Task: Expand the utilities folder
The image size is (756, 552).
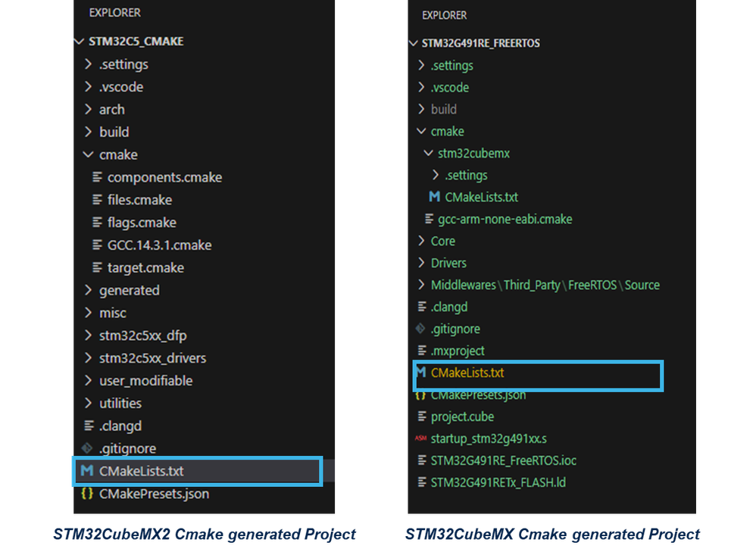Action: (x=88, y=403)
